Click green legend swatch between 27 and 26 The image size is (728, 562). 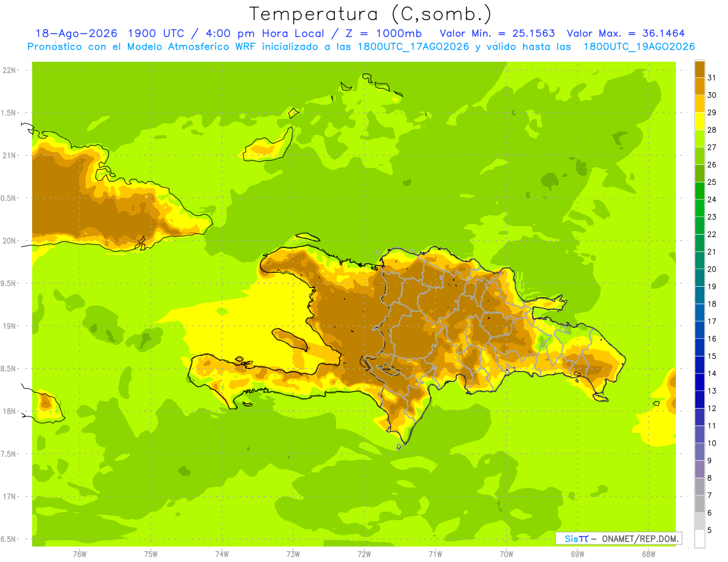tap(699, 156)
